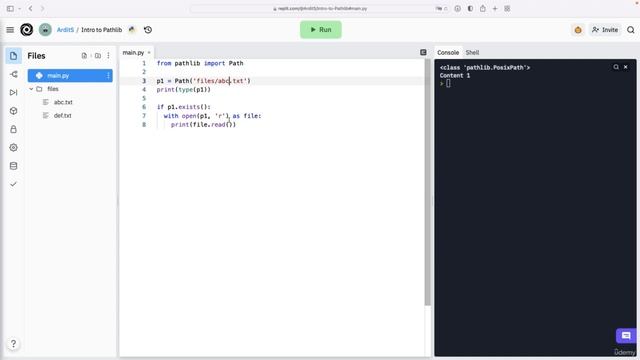Select main.py in the file tree
The width and height of the screenshot is (640, 360).
[70, 76]
